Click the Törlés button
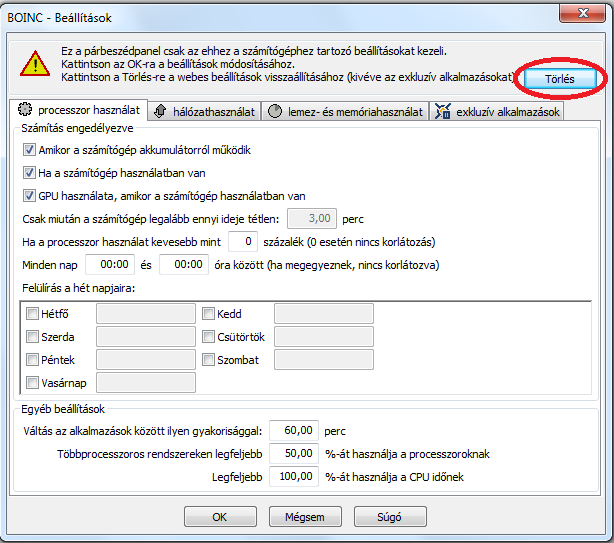Screen dimensions: 614x543 click(x=560, y=79)
